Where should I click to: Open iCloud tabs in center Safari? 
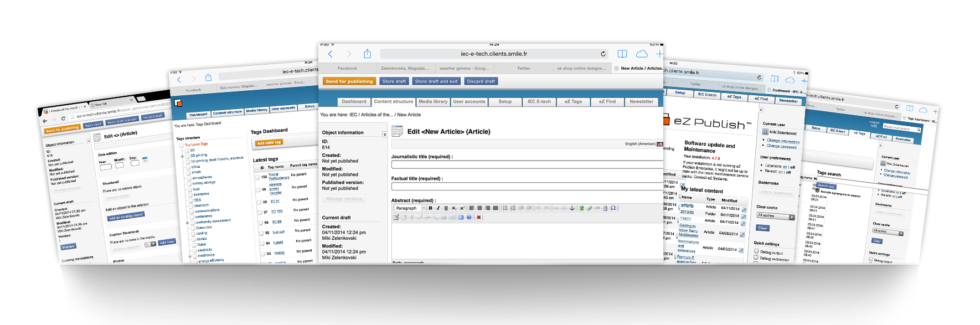pos(642,54)
